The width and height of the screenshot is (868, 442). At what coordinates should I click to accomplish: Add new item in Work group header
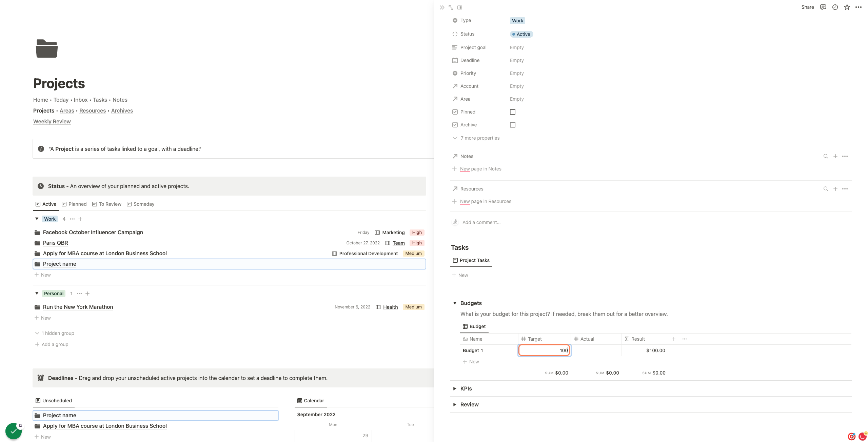pos(80,219)
